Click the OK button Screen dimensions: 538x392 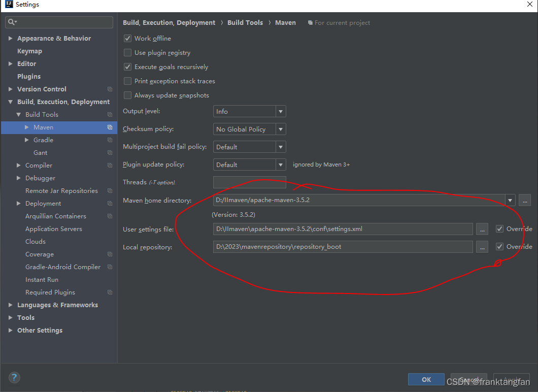[426, 379]
